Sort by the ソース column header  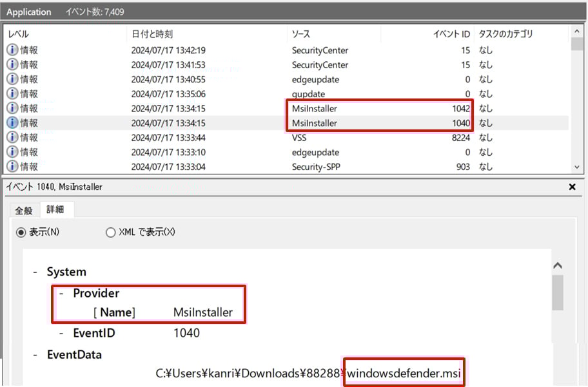pyautogui.click(x=334, y=34)
